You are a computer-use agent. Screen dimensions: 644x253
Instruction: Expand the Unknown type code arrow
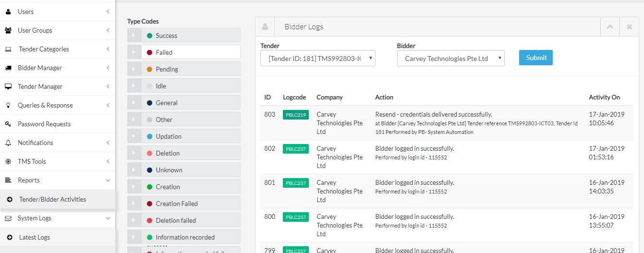coord(134,170)
